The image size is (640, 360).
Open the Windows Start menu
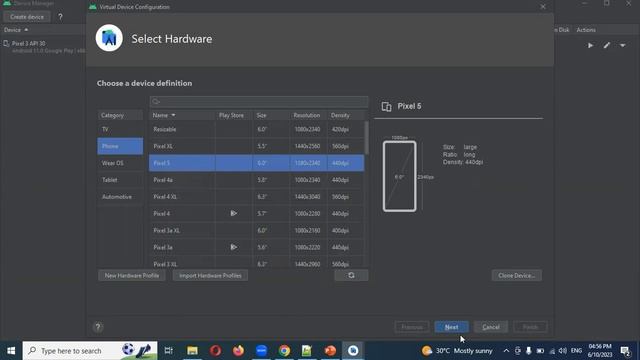pos(11,351)
